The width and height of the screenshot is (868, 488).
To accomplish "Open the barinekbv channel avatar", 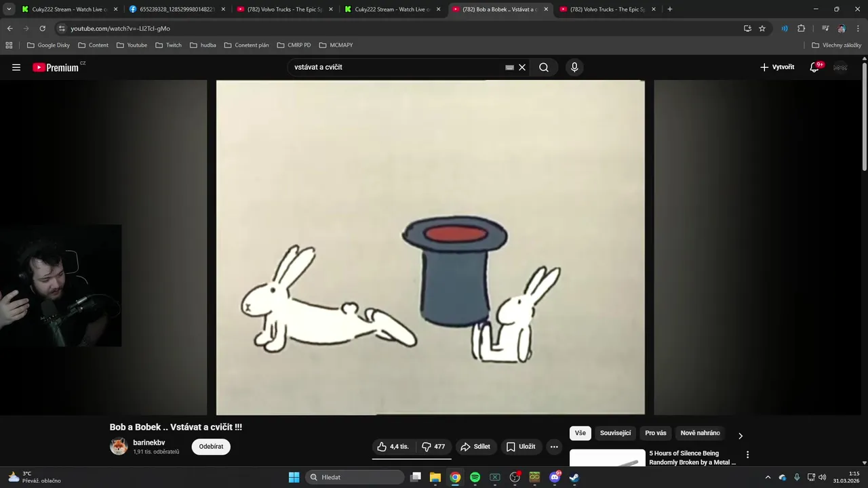I will tap(119, 447).
